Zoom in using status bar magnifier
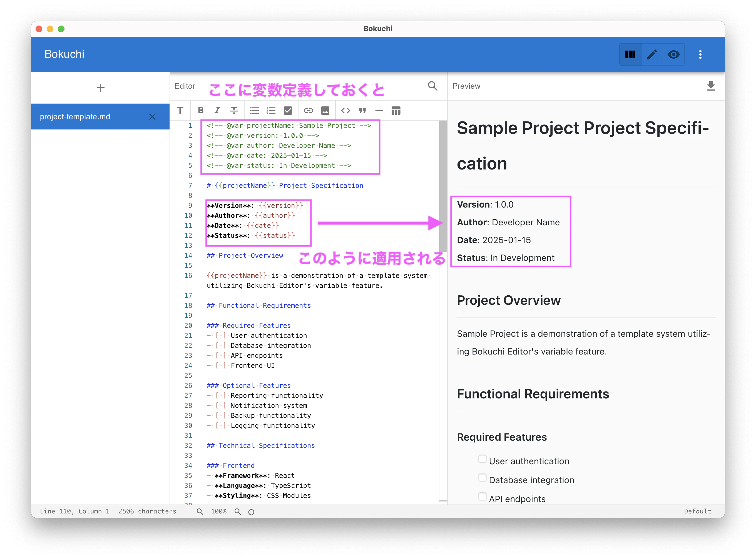Screen dimensions: 756x559 pos(238,511)
